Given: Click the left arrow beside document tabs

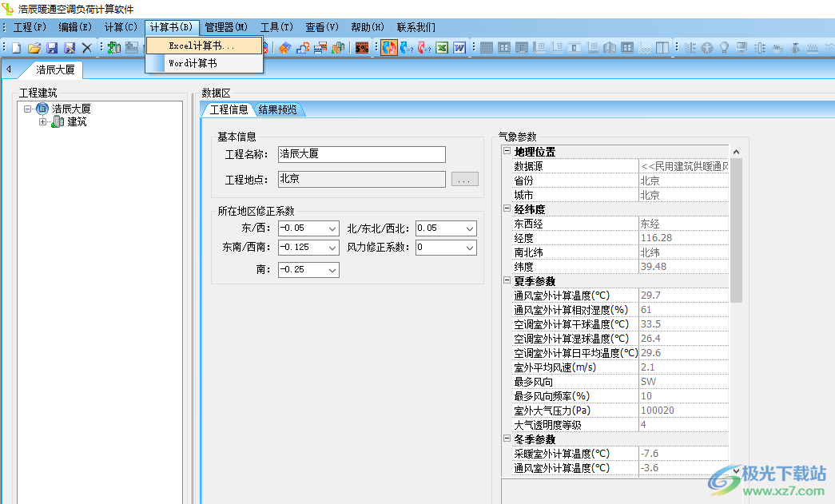Looking at the screenshot, I should (x=9, y=69).
